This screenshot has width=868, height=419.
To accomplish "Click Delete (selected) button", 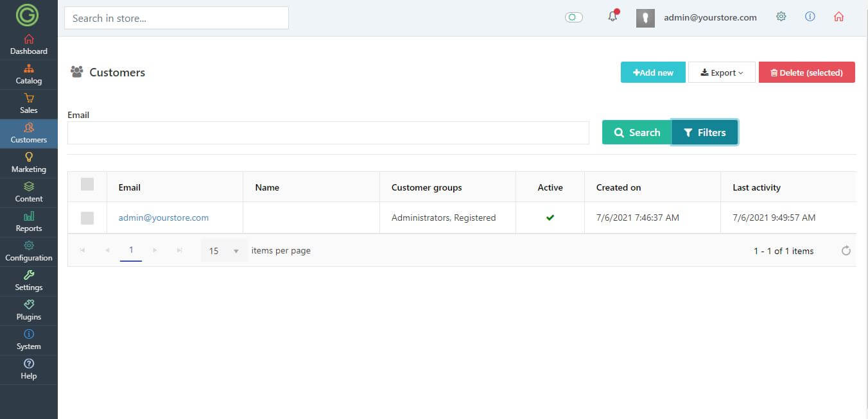I will tap(807, 73).
